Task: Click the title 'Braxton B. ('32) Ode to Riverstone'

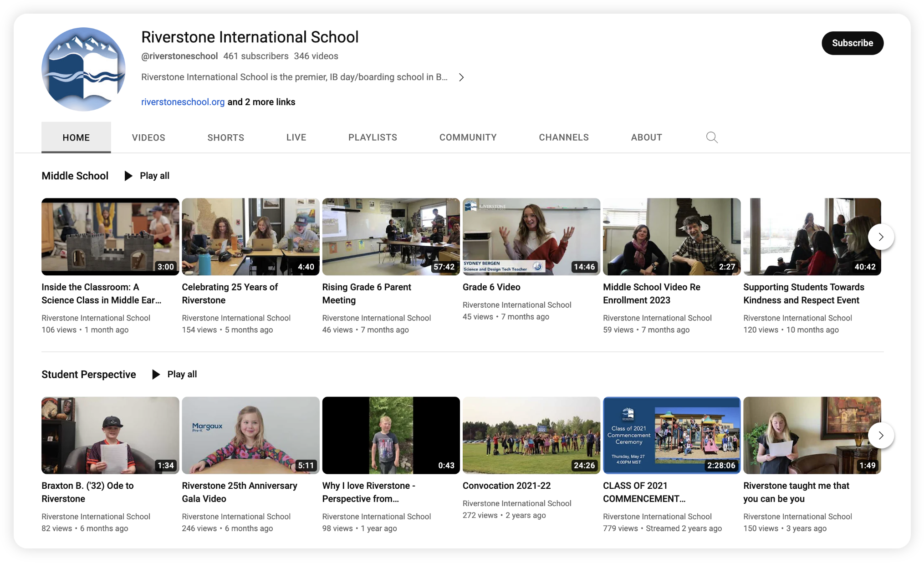Action: pyautogui.click(x=87, y=492)
